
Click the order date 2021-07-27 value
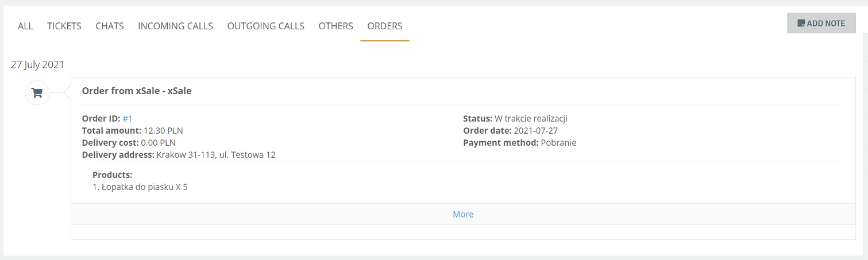pos(535,131)
